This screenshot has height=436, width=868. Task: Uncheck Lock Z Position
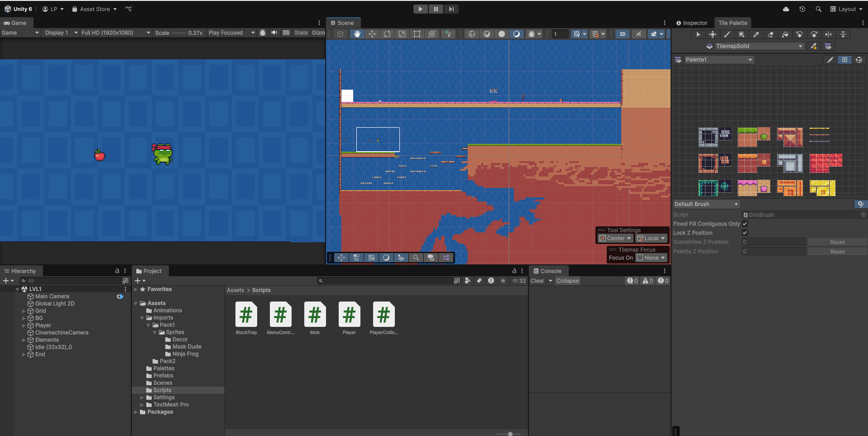pyautogui.click(x=745, y=233)
